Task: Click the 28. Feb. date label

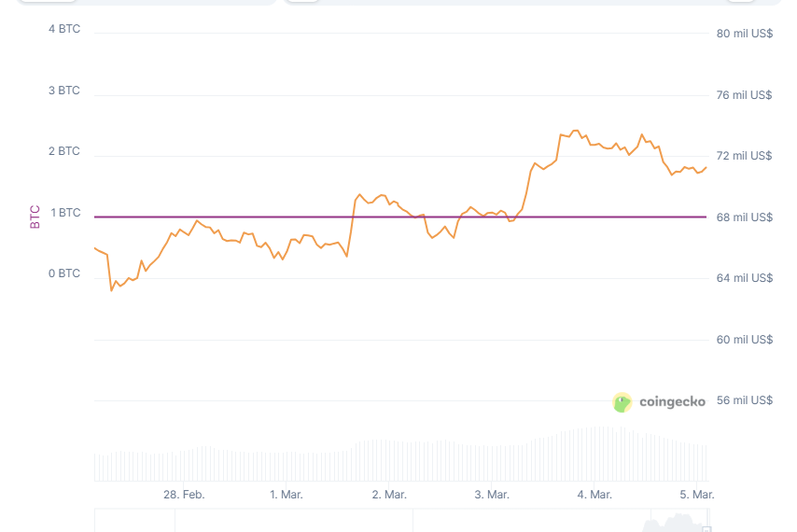Action: (184, 495)
